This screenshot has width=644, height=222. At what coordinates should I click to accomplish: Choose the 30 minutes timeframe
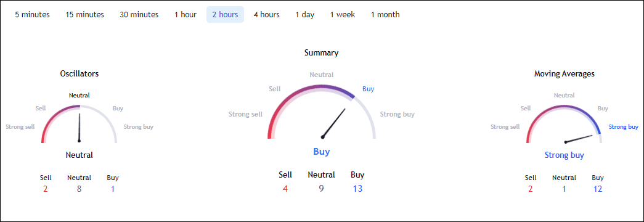pyautogui.click(x=139, y=15)
